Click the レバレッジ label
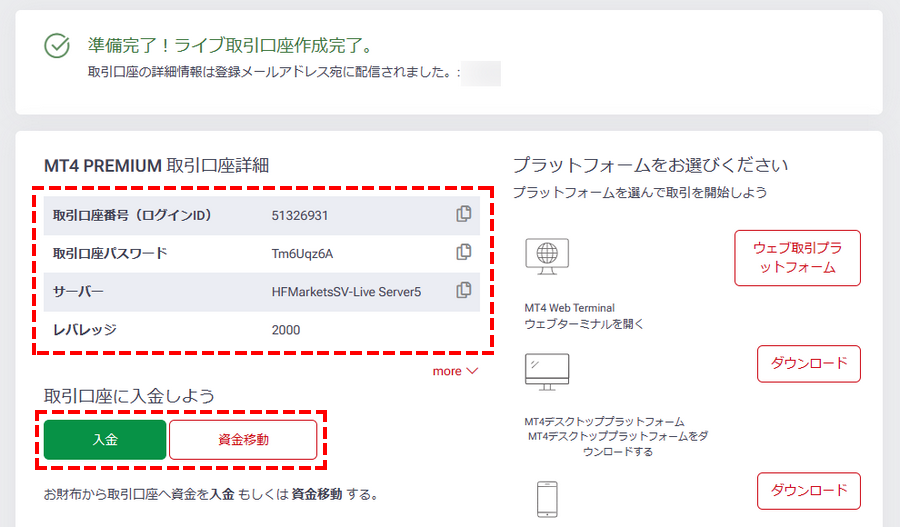This screenshot has height=527, width=900. [85, 330]
